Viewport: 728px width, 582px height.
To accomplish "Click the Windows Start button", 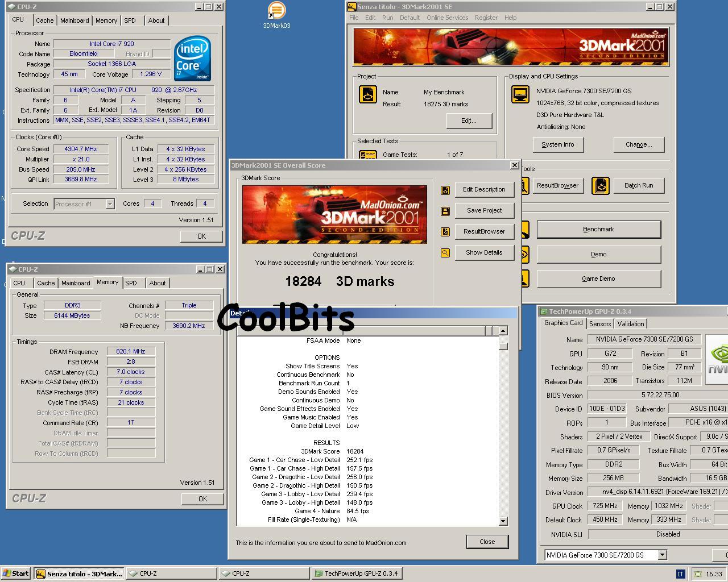I will tap(16, 573).
